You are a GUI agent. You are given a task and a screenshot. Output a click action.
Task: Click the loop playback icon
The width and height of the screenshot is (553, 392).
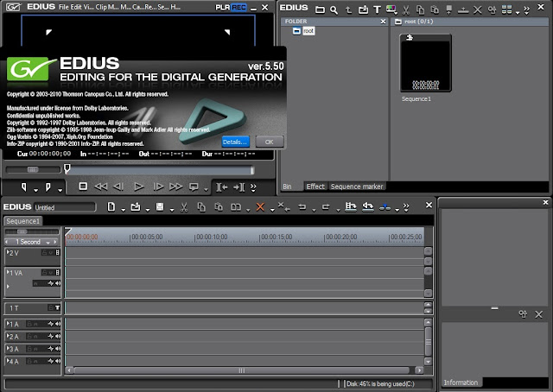pyautogui.click(x=194, y=187)
